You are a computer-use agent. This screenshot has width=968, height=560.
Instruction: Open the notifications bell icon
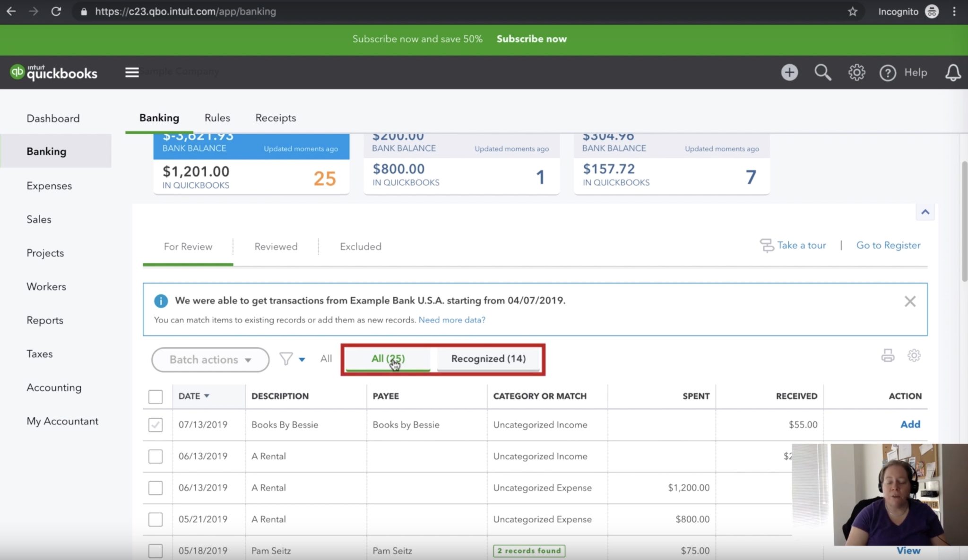[x=953, y=73]
